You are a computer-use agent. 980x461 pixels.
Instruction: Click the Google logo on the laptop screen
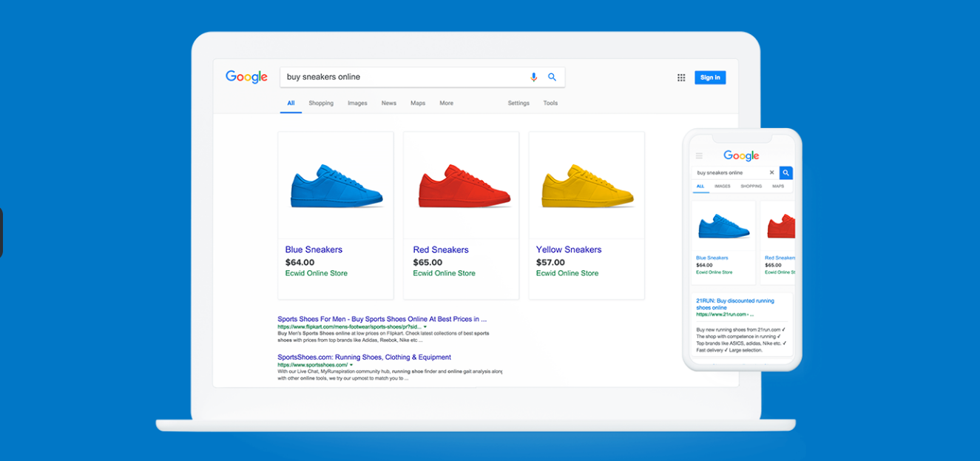pyautogui.click(x=246, y=77)
